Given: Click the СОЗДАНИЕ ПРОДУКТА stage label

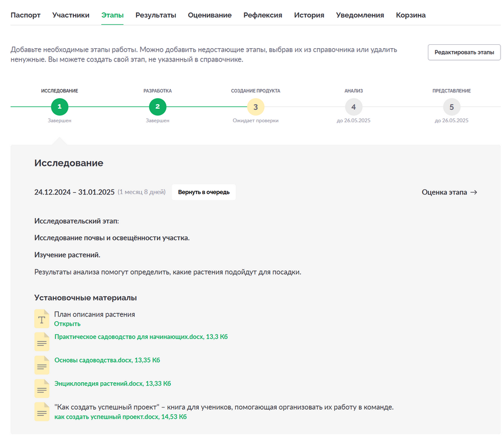Looking at the screenshot, I should tap(255, 91).
